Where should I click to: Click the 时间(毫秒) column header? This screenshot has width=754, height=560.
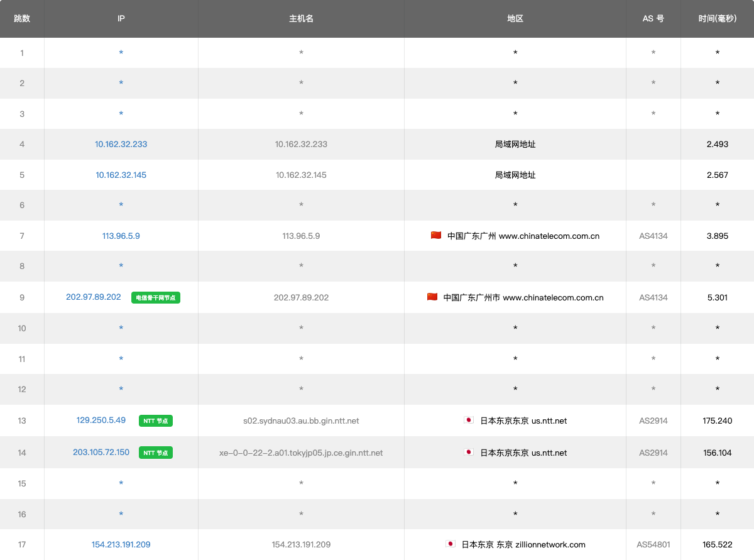coord(717,18)
